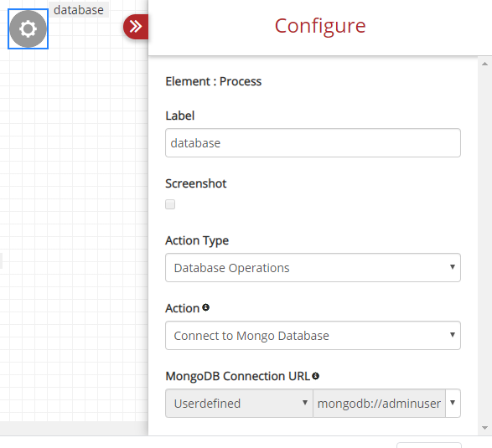The image size is (492, 448).
Task: Click the scrollbar up arrow in Configure panel
Action: (484, 64)
